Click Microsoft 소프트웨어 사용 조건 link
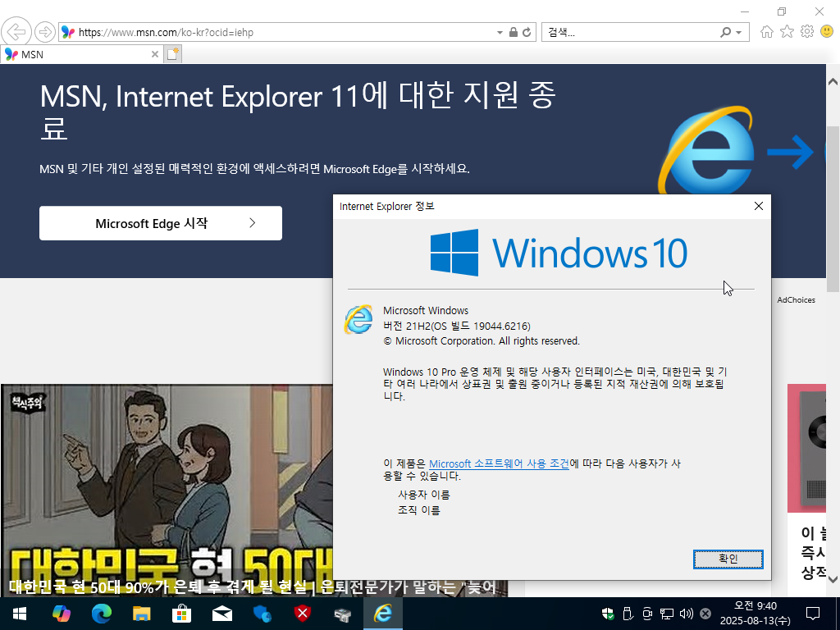Screen dimensions: 840x630 pyautogui.click(x=499, y=463)
